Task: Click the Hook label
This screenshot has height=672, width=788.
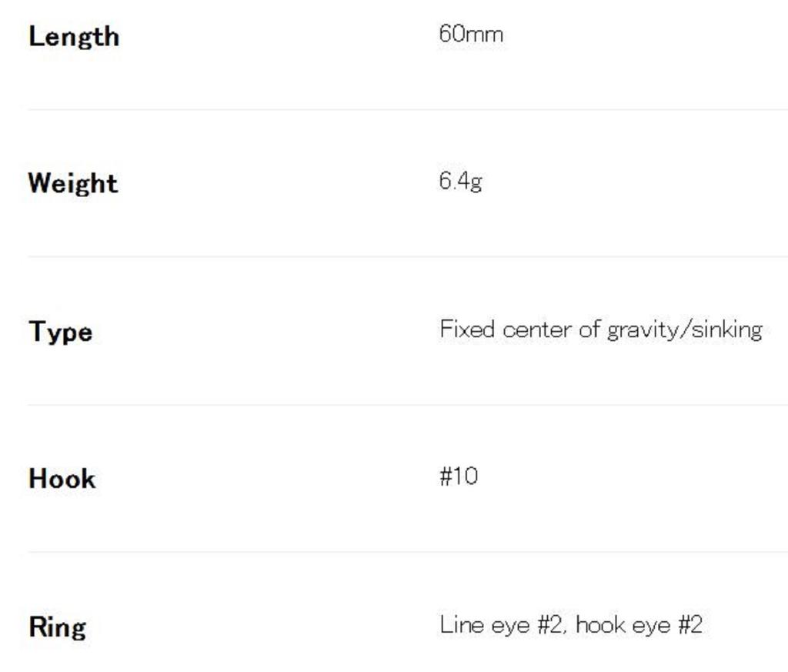Action: tap(62, 479)
